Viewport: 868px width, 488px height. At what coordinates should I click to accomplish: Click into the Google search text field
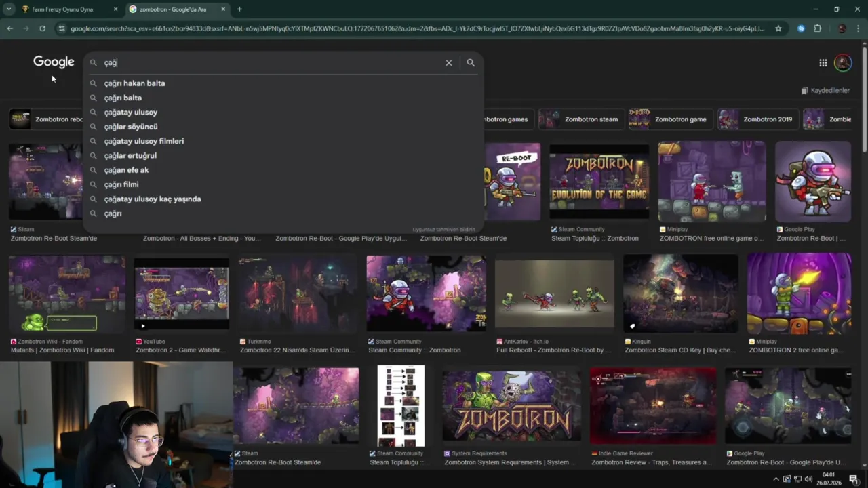[x=271, y=62]
